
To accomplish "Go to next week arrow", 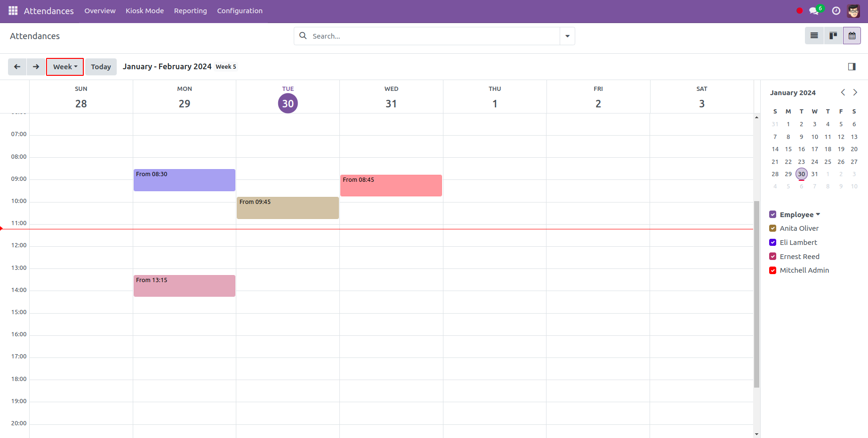I will (36, 67).
